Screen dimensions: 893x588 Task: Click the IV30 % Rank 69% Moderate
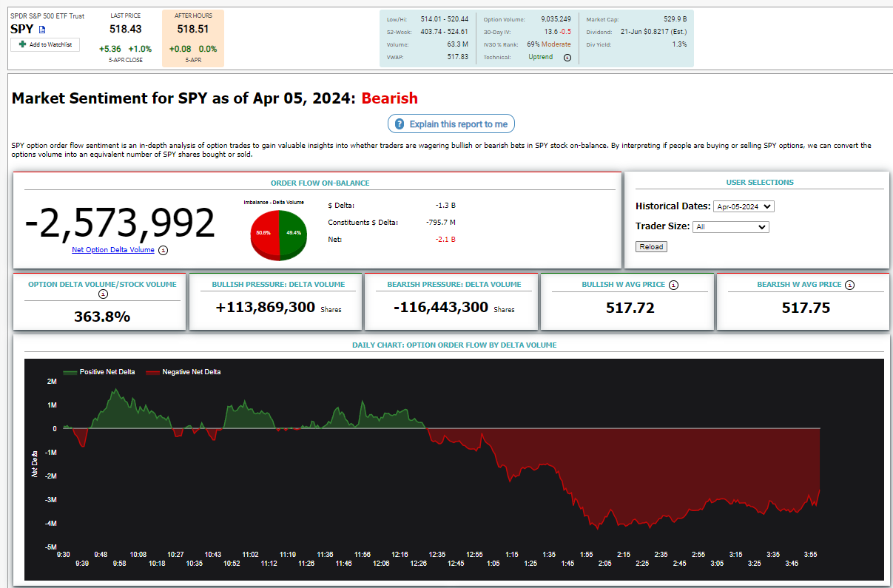(549, 44)
